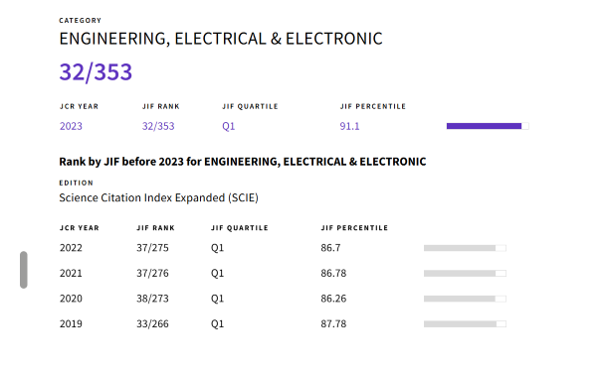Image resolution: width=607 pixels, height=372 pixels.
Task: Click the Science Citation Index Expanded edition text
Action: point(159,198)
